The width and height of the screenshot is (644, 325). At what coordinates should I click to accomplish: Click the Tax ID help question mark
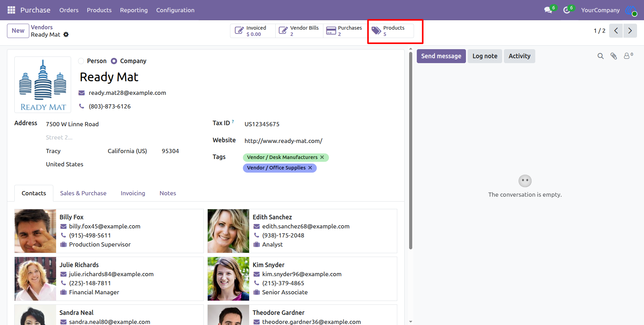[x=233, y=121]
